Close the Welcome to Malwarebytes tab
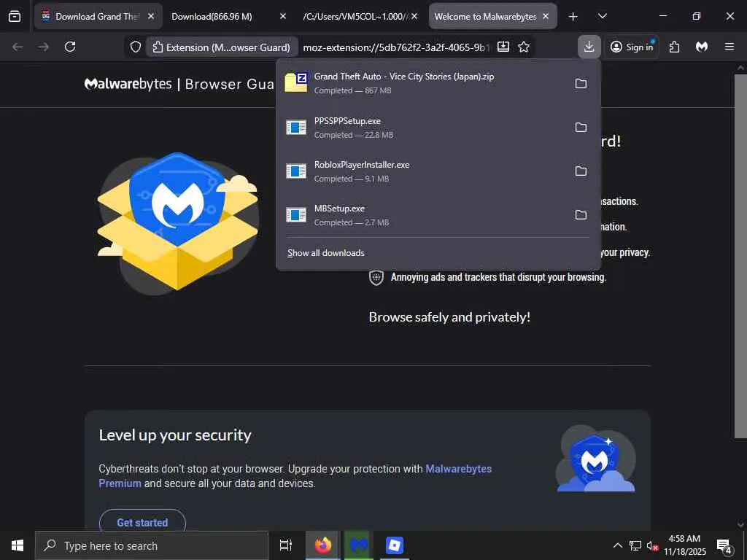Viewport: 747px width, 560px height. pos(546,16)
